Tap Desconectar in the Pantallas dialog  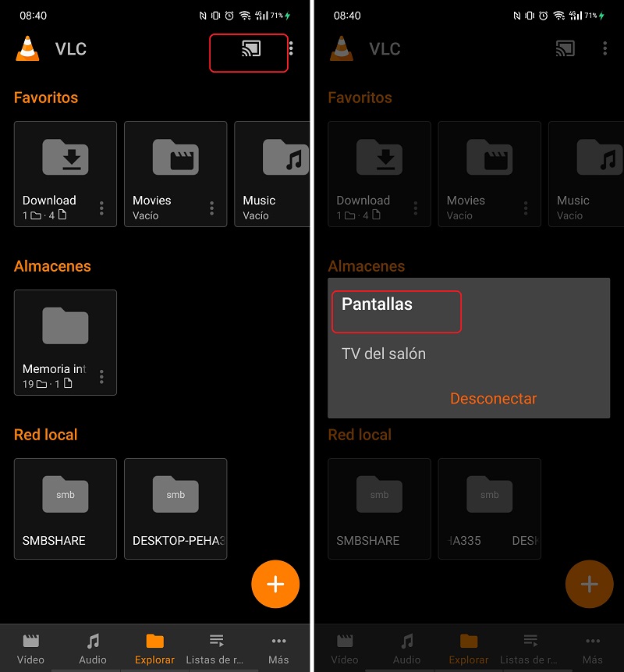tap(493, 399)
